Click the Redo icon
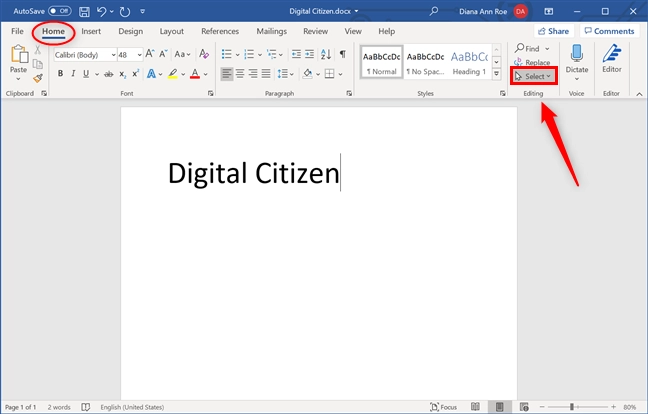648x414 pixels. pyautogui.click(x=125, y=12)
